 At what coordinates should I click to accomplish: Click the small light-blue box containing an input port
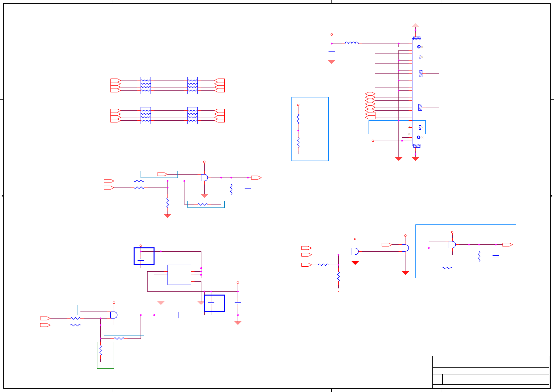pos(159,174)
